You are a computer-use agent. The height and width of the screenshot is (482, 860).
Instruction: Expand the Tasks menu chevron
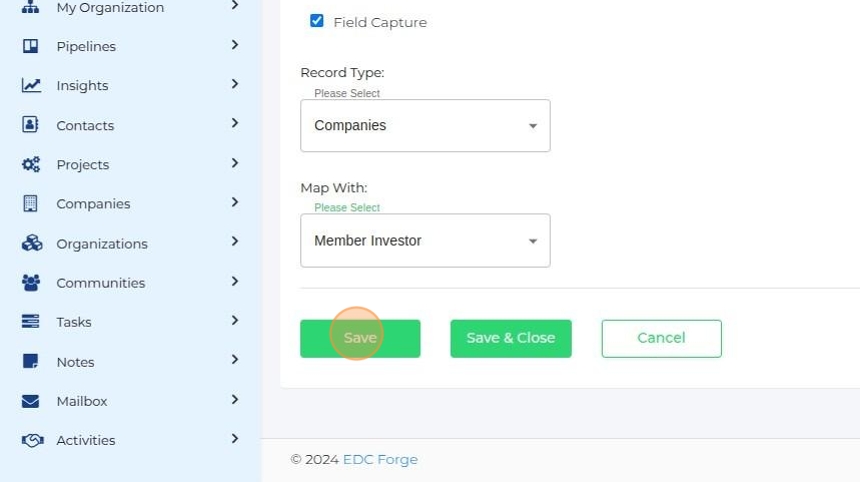click(x=235, y=321)
